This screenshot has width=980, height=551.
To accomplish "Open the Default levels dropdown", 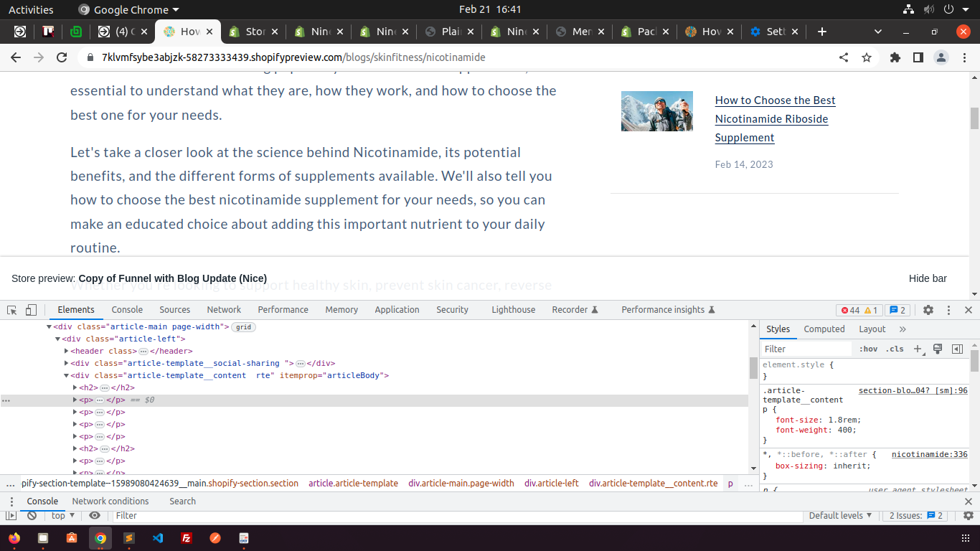I will coord(840,515).
